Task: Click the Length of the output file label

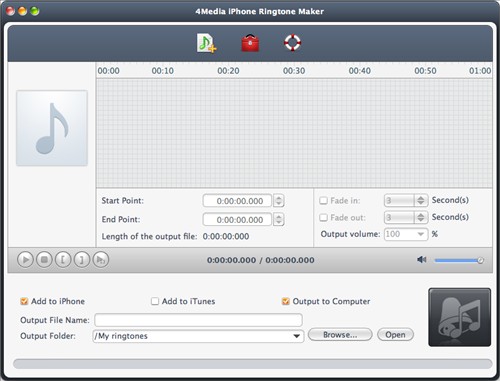Action: 149,236
